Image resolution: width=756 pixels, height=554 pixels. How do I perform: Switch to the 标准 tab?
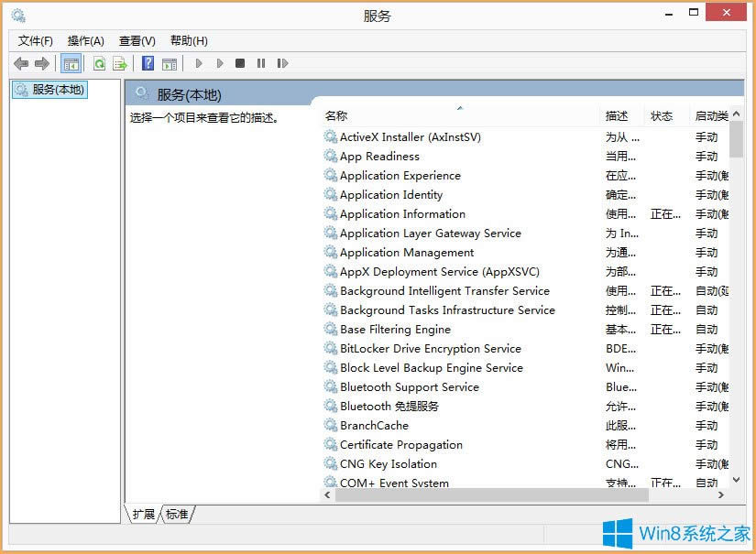(176, 515)
